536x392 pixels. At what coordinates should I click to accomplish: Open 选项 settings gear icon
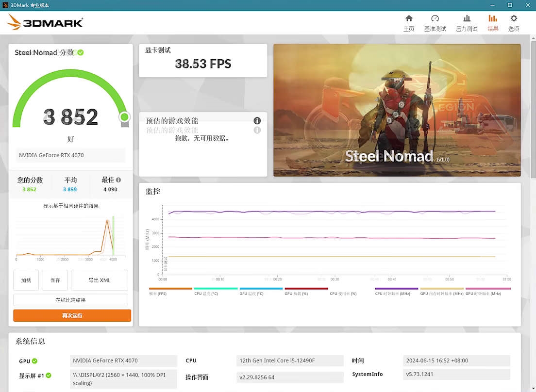[x=514, y=18]
